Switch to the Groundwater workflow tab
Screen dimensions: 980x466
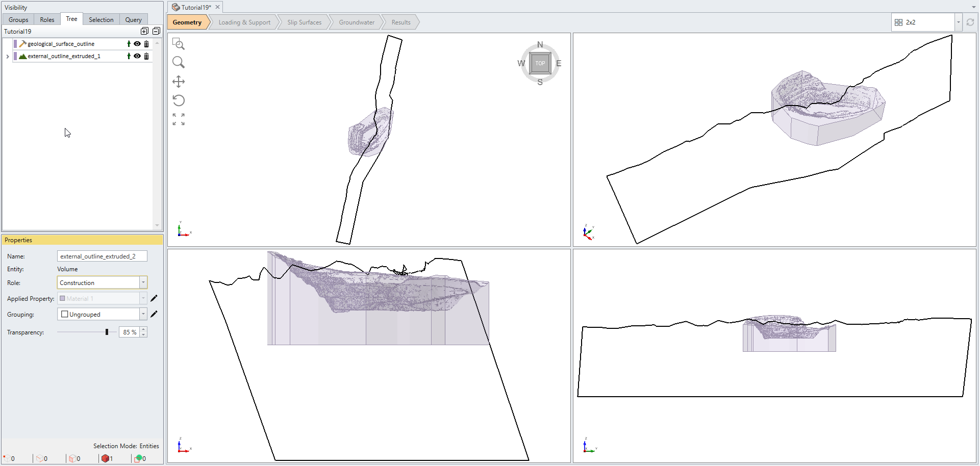pyautogui.click(x=357, y=22)
